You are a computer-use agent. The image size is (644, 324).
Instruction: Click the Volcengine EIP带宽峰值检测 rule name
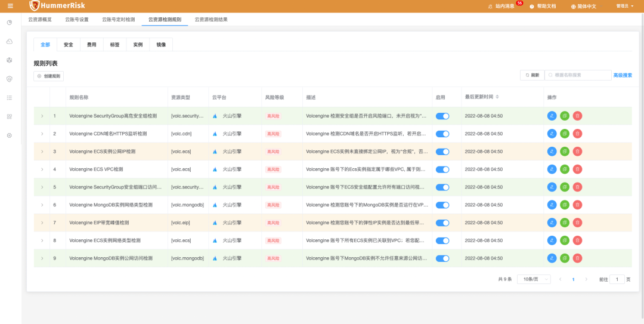100,223
